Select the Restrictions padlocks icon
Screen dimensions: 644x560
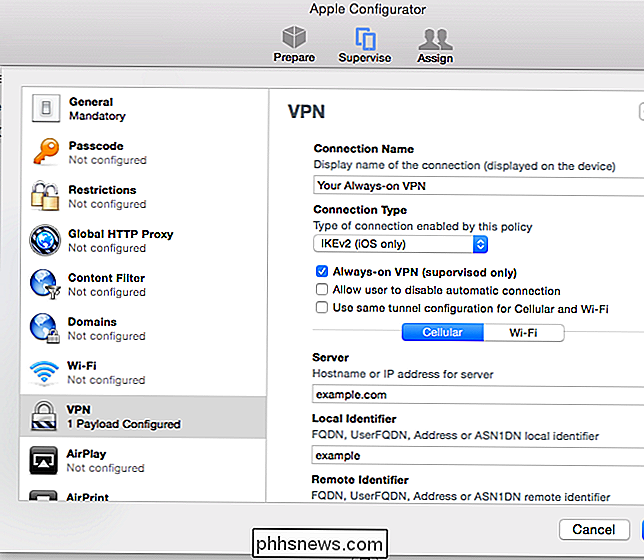pos(45,196)
